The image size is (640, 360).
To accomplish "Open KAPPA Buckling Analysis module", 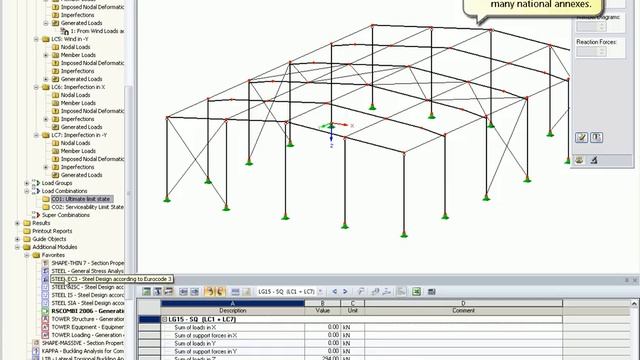I will pyautogui.click(x=83, y=351).
